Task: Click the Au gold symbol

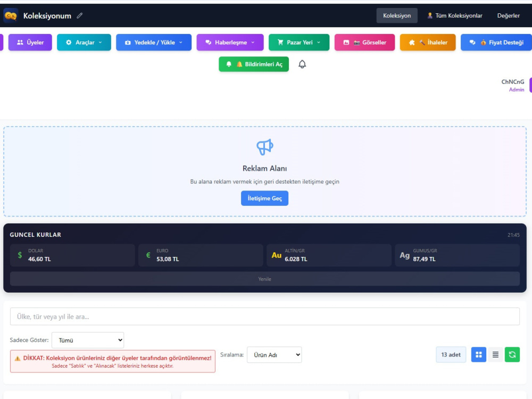Action: coord(277,255)
